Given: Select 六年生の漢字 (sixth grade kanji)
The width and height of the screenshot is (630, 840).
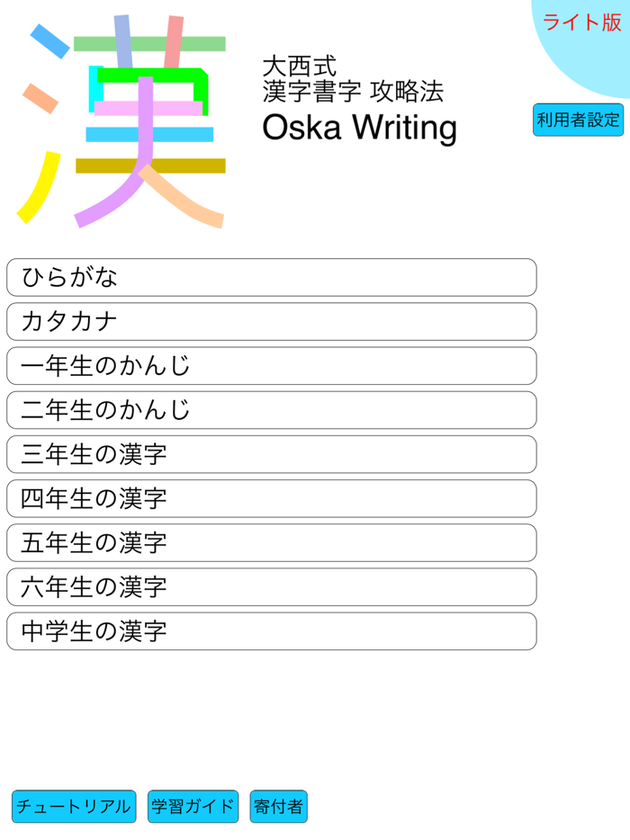Looking at the screenshot, I should point(270,587).
